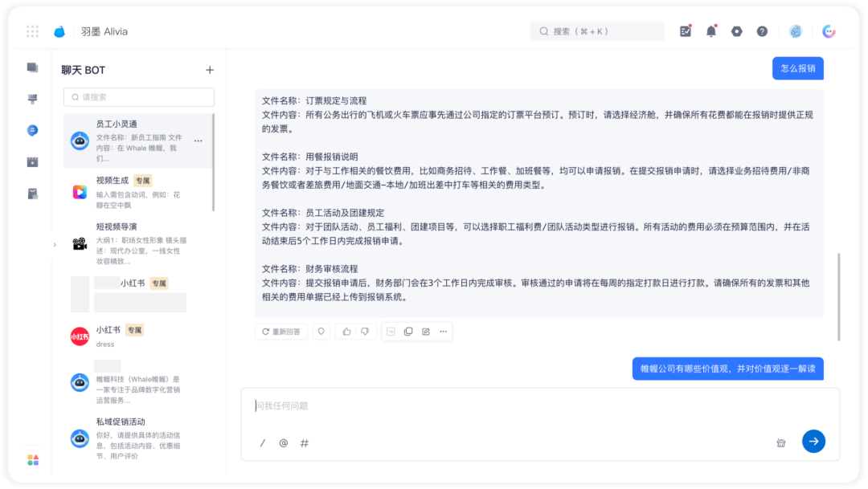Send the message with the arrow button
Image resolution: width=868 pixels, height=489 pixels.
pyautogui.click(x=813, y=441)
